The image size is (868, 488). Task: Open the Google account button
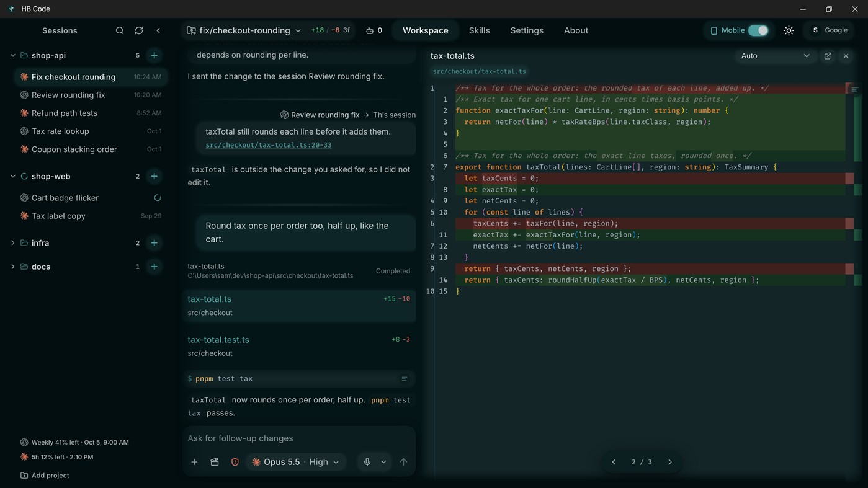pos(830,30)
